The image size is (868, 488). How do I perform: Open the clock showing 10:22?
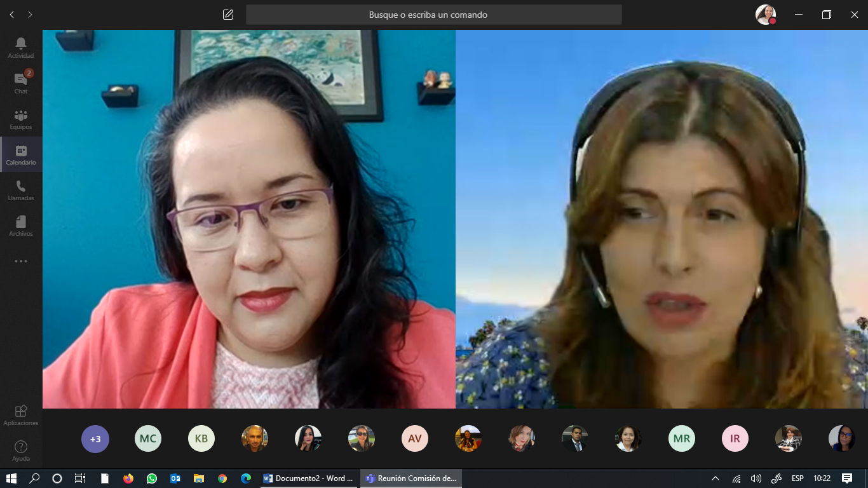(822, 478)
